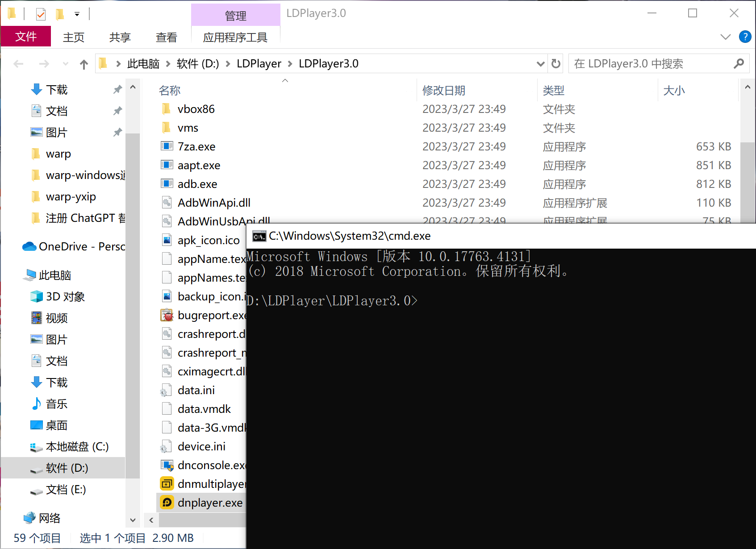Click the cmd.exe title bar icon
Viewport: 756px width, 549px height.
(259, 236)
